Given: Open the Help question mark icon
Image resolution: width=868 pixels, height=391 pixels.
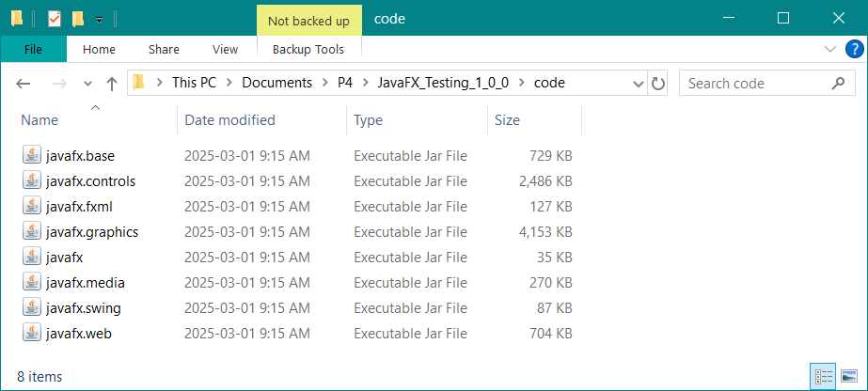Looking at the screenshot, I should pyautogui.click(x=855, y=49).
